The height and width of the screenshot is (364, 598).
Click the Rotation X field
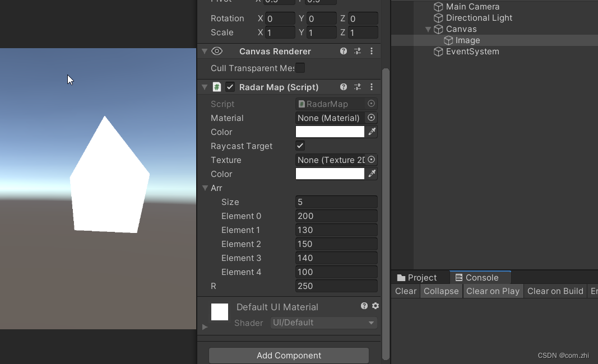click(x=280, y=18)
